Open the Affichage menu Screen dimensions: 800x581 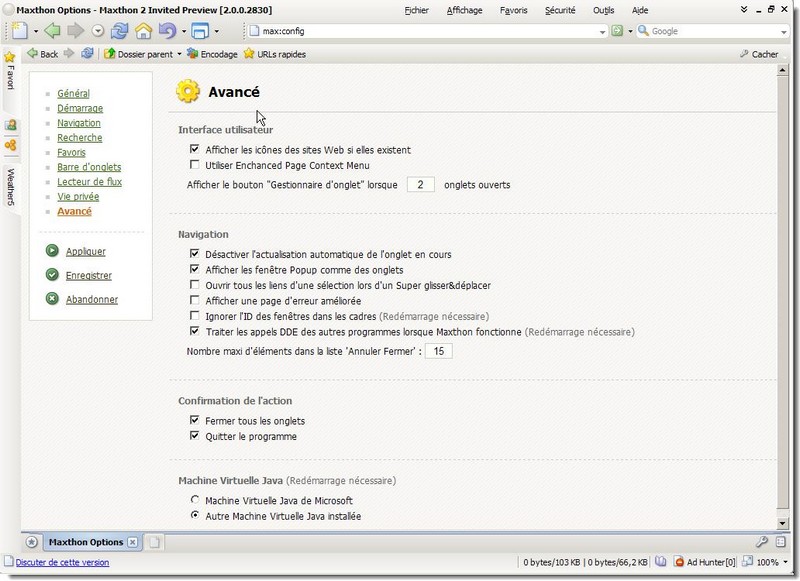(x=464, y=10)
